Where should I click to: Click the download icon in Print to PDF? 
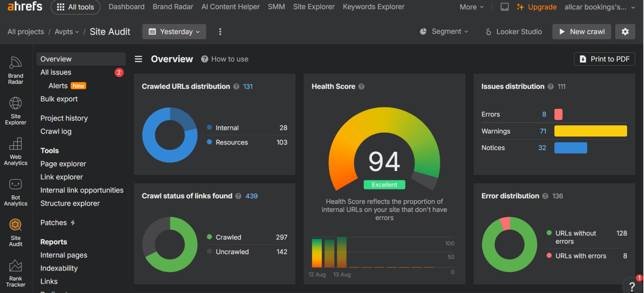[583, 59]
